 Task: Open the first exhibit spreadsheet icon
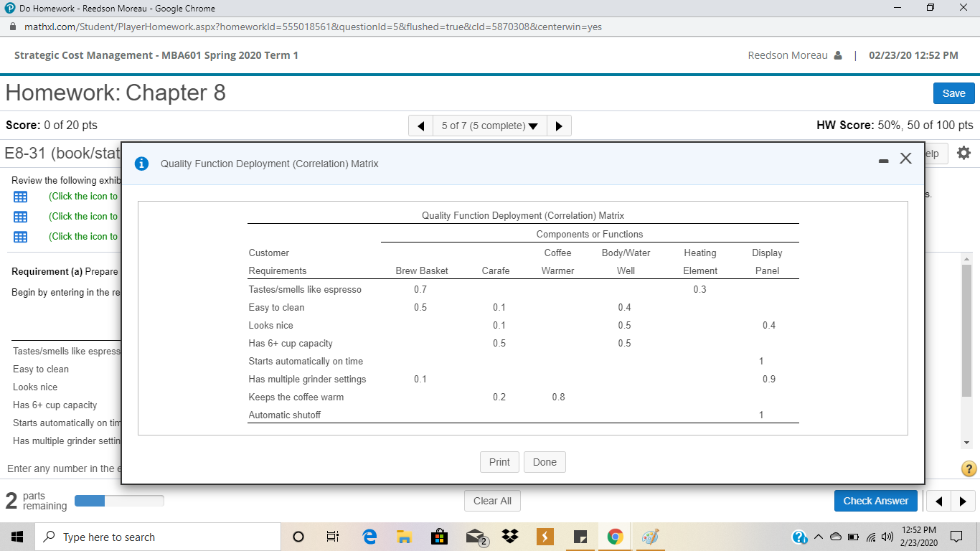20,197
